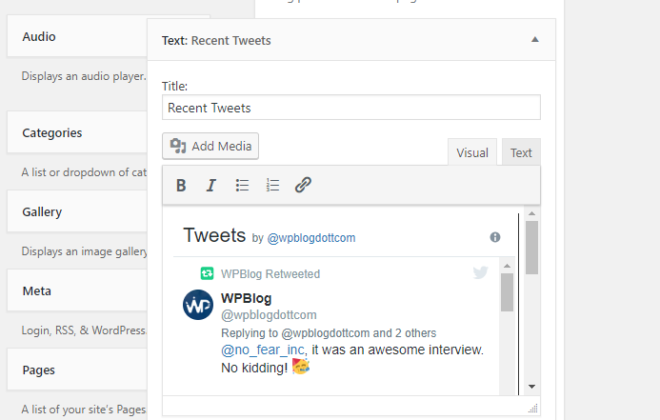
Task: Click 'Replying to @wpblogdottcom and 2 others'
Action: coord(328,333)
